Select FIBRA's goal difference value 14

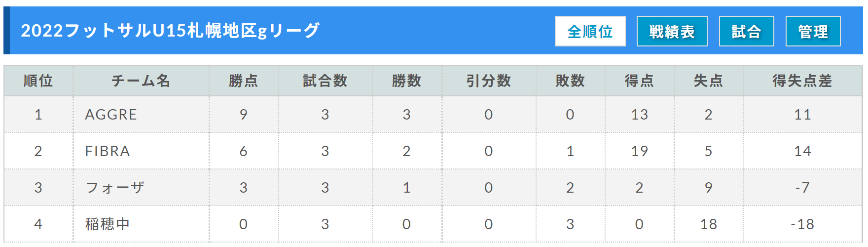802,151
